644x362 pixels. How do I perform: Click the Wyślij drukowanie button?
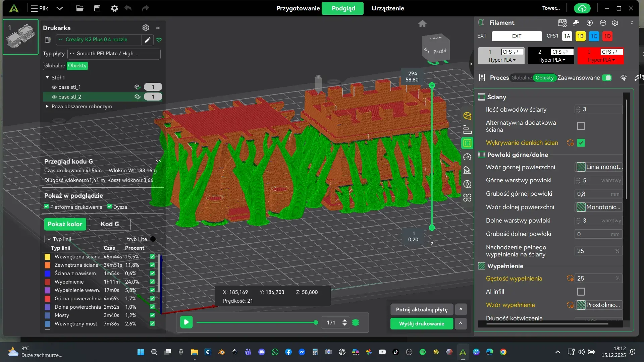coord(421,323)
